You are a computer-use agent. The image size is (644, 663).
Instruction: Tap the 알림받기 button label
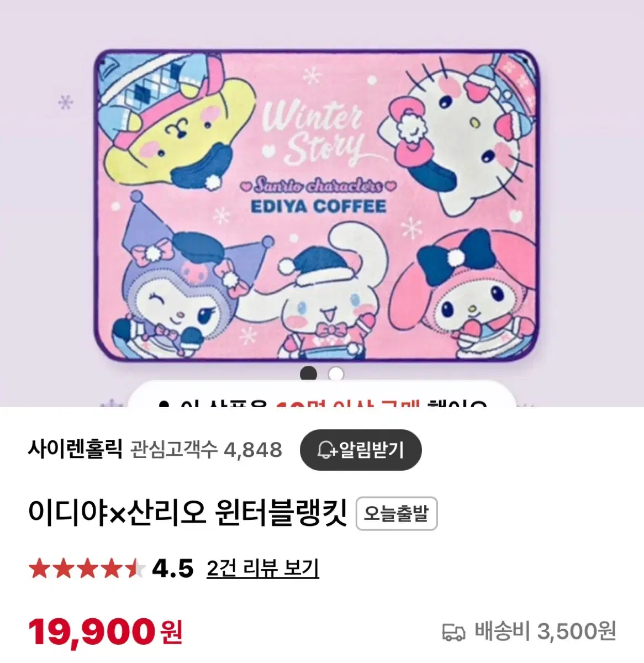pyautogui.click(x=372, y=450)
